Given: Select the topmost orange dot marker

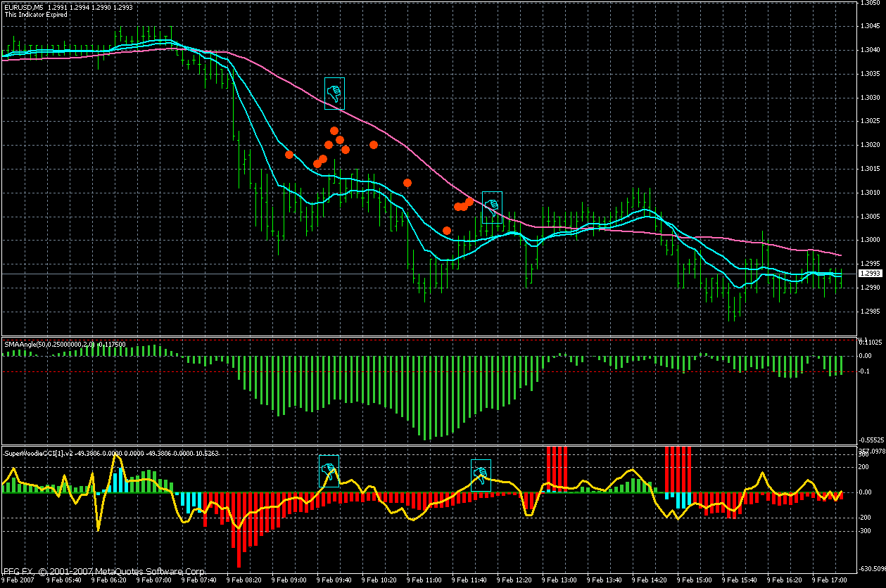Looking at the screenshot, I should pos(334,131).
